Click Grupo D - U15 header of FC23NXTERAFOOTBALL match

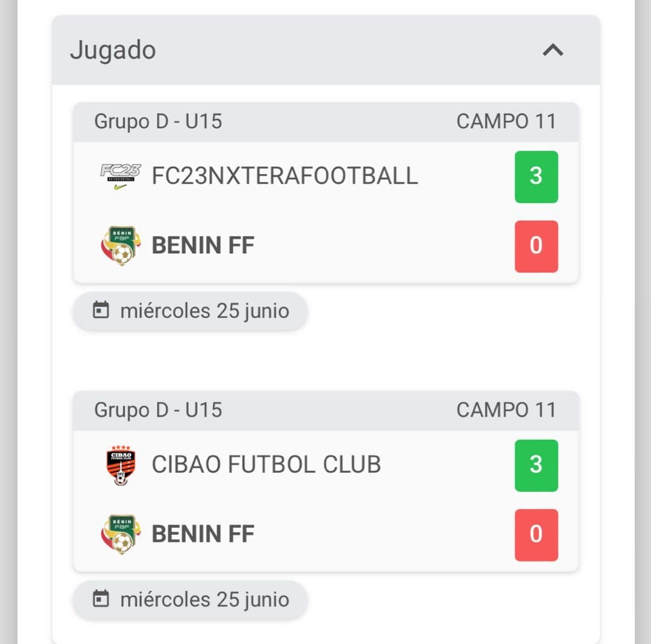[x=158, y=122]
